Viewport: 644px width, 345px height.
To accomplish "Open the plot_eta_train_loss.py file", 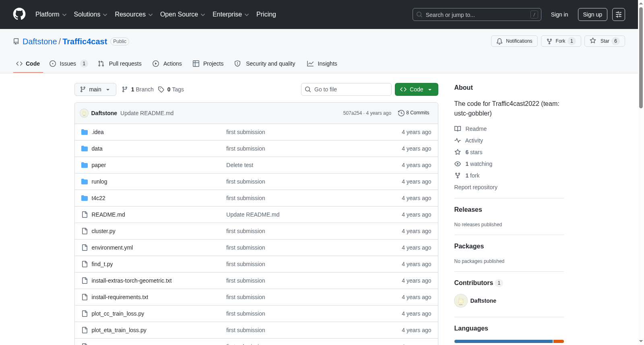I will pyautogui.click(x=119, y=330).
